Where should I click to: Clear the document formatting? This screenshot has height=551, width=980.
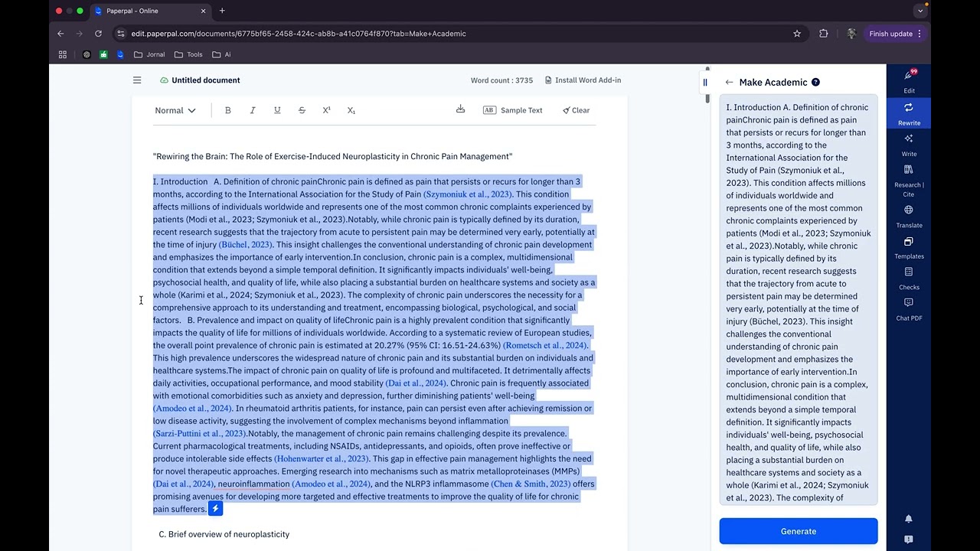click(x=576, y=110)
